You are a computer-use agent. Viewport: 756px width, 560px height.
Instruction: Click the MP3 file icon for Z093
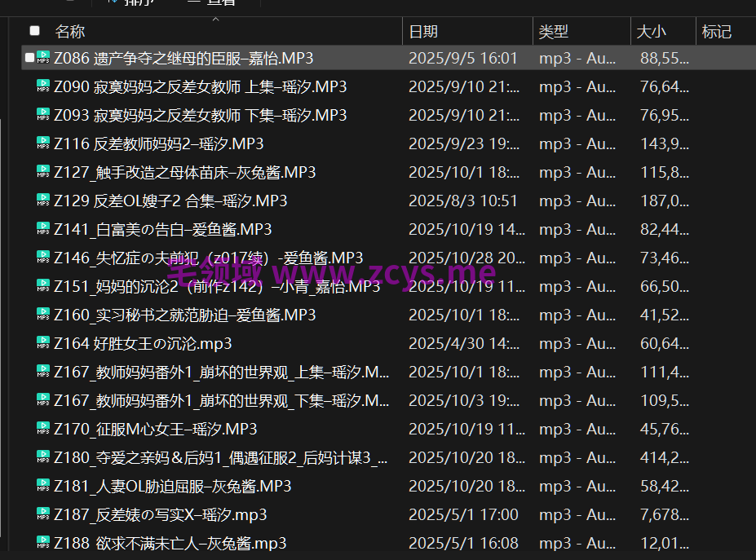pyautogui.click(x=43, y=114)
